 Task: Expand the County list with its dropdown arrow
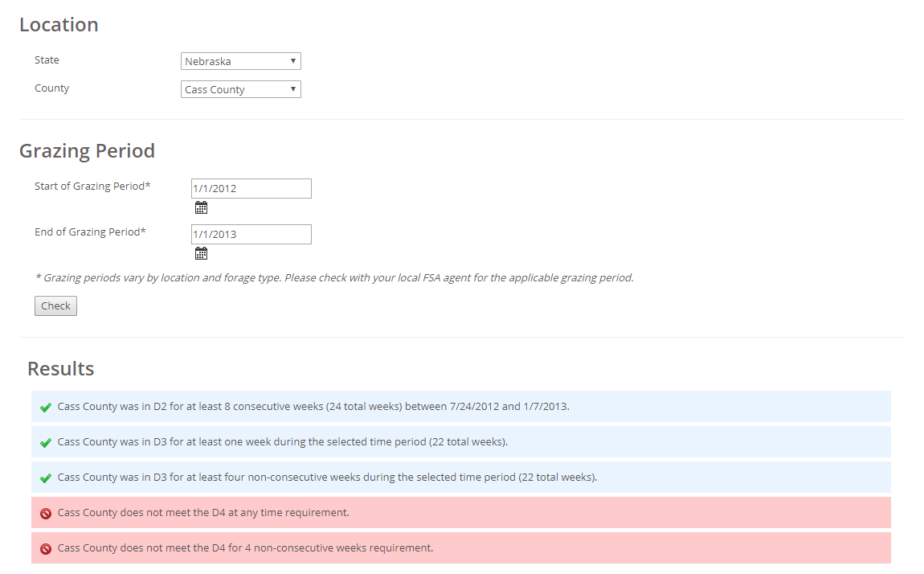click(293, 88)
